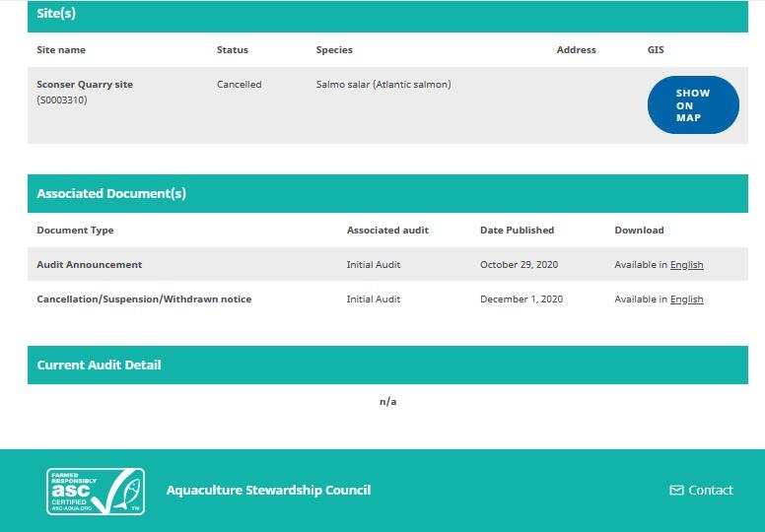
Task: Select the Sconser Quarry site name
Action: point(85,85)
